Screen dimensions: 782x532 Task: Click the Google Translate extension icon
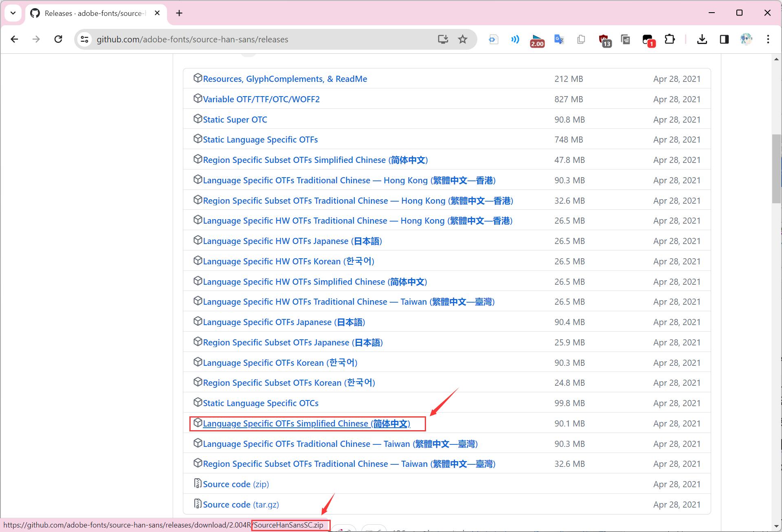pyautogui.click(x=559, y=39)
